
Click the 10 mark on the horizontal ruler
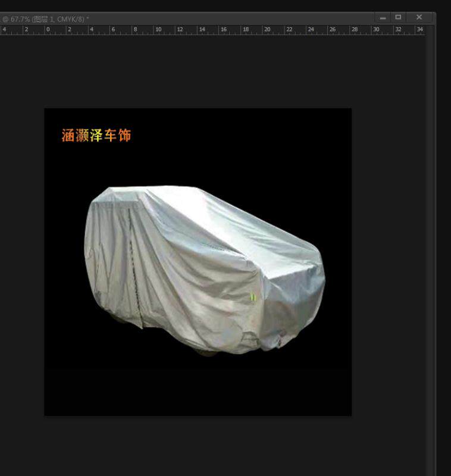click(x=158, y=29)
